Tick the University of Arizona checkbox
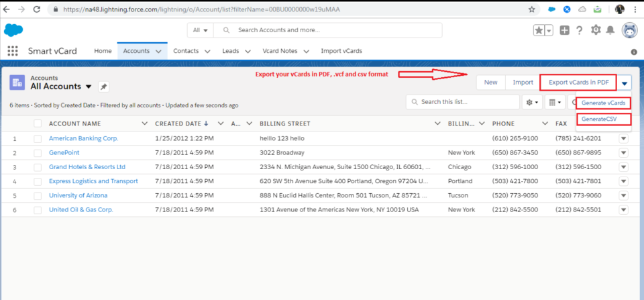Screen dimensions: 644x300 tap(38, 195)
